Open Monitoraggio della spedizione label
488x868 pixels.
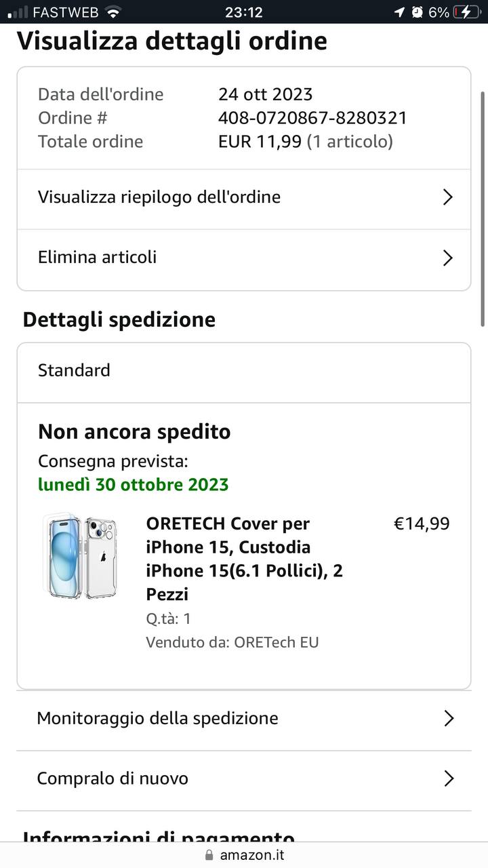click(x=157, y=719)
